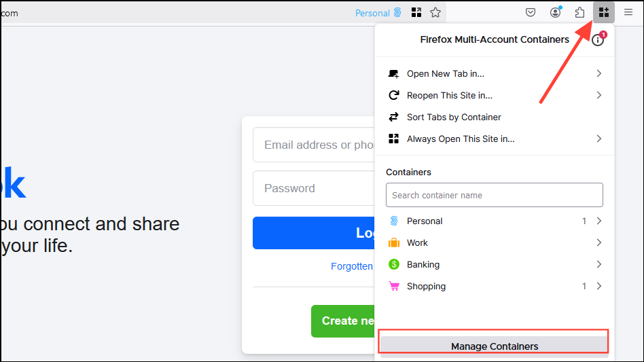644x362 pixels.
Task: Select the Banking container label
Action: pyautogui.click(x=423, y=264)
